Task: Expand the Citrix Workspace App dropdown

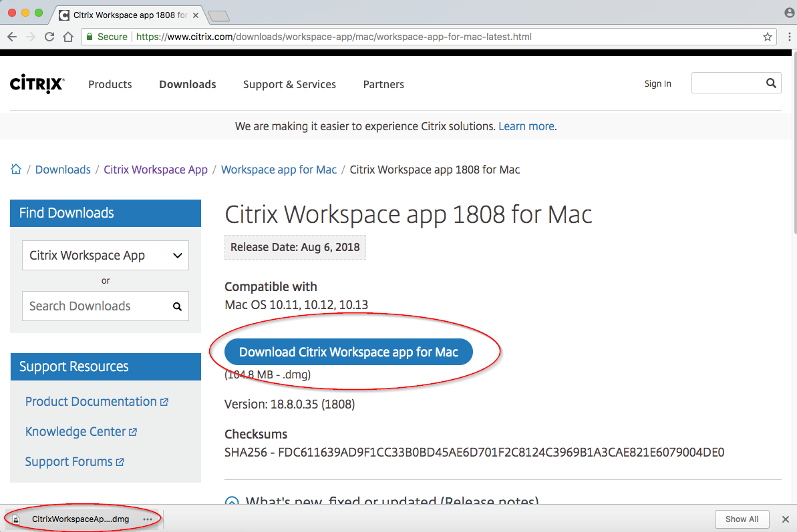Action: (105, 256)
